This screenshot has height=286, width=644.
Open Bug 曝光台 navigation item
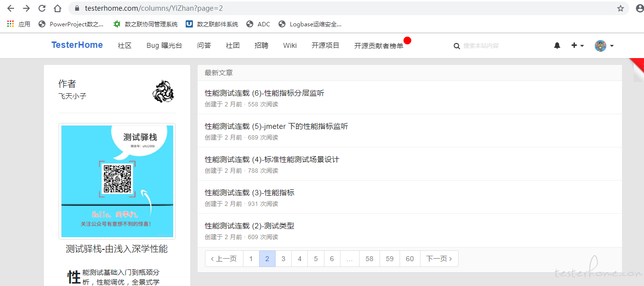point(164,45)
